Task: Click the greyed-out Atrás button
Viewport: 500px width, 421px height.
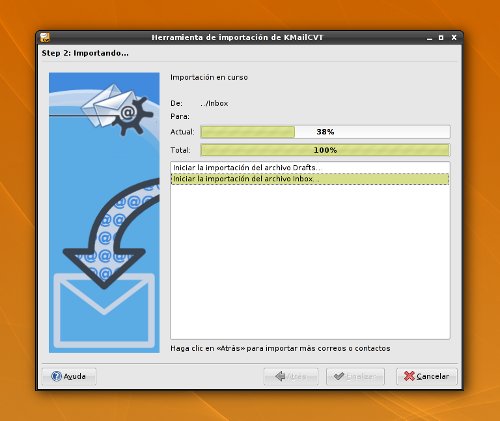Action: click(x=291, y=376)
